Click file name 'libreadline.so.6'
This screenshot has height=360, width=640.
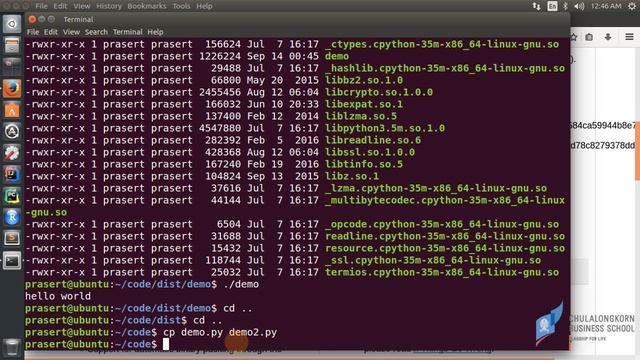click(373, 140)
